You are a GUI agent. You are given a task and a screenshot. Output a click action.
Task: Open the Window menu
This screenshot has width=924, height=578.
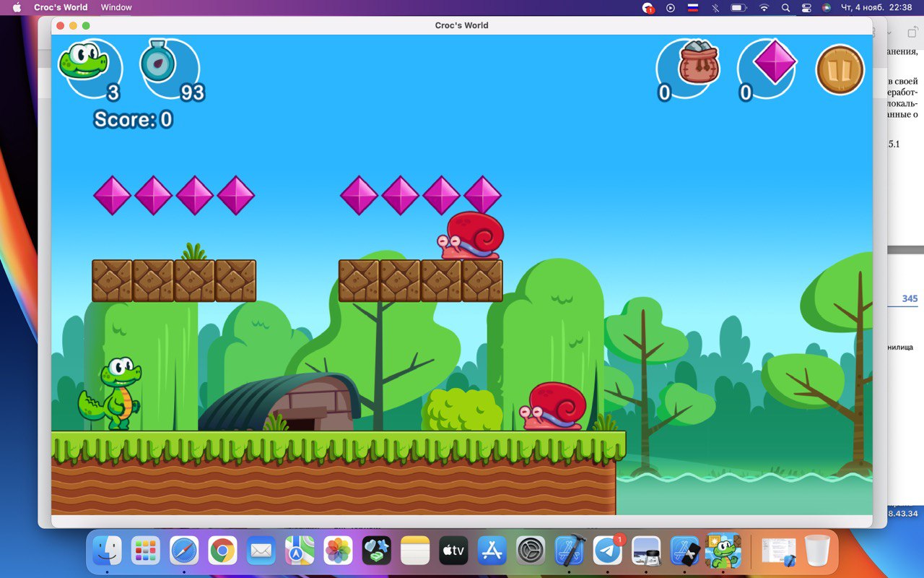point(116,7)
